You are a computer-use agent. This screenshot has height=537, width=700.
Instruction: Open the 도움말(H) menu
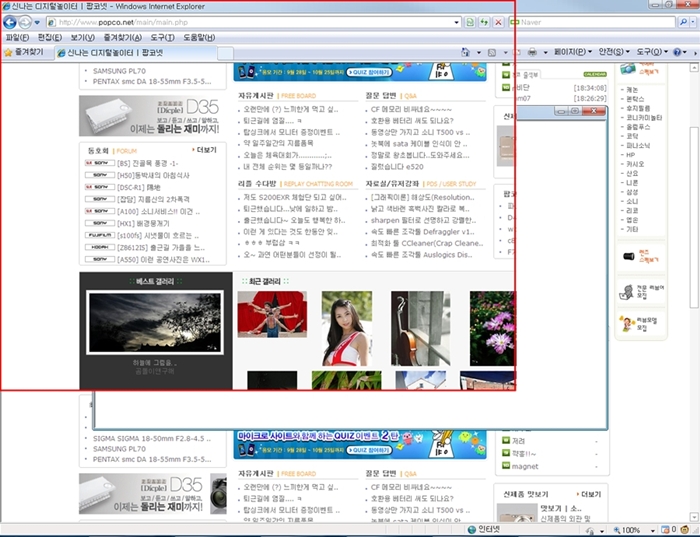199,37
